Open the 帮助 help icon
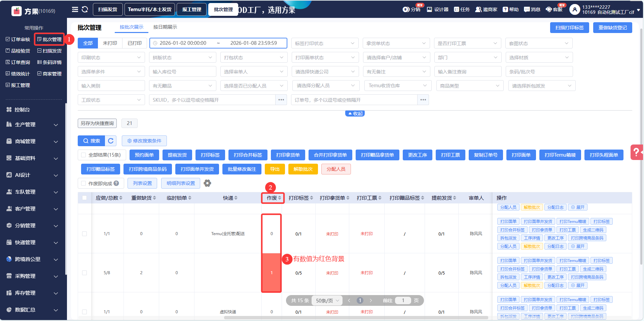This screenshot has height=321, width=644. [x=505, y=9]
